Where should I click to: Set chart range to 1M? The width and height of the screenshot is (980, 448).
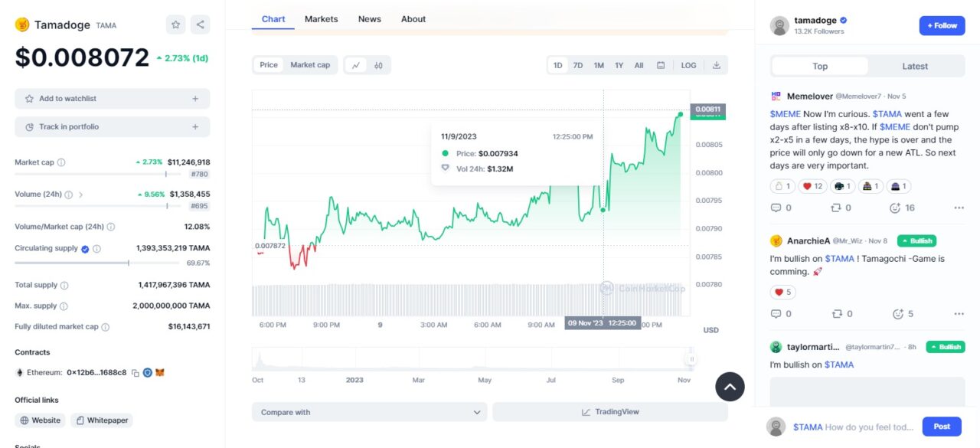(599, 65)
